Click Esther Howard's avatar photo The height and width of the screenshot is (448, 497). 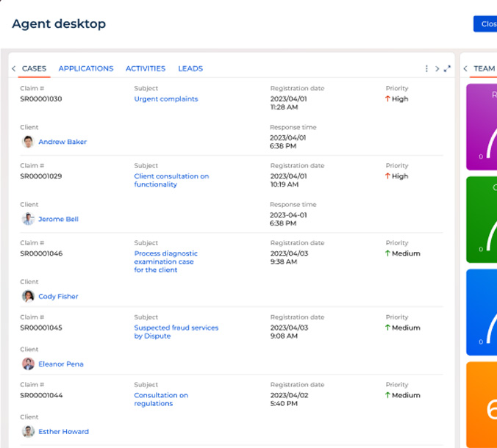tap(28, 432)
